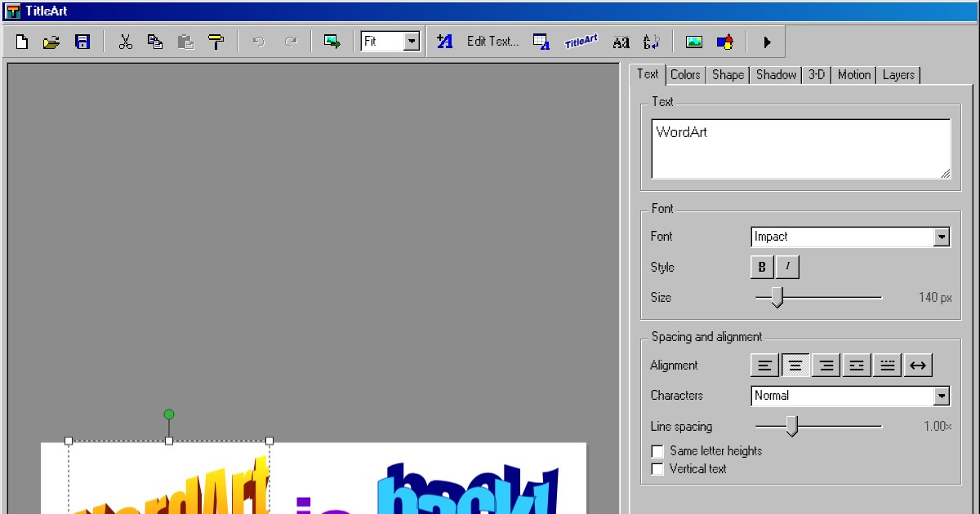Adjust the Line spacing slider

click(791, 426)
